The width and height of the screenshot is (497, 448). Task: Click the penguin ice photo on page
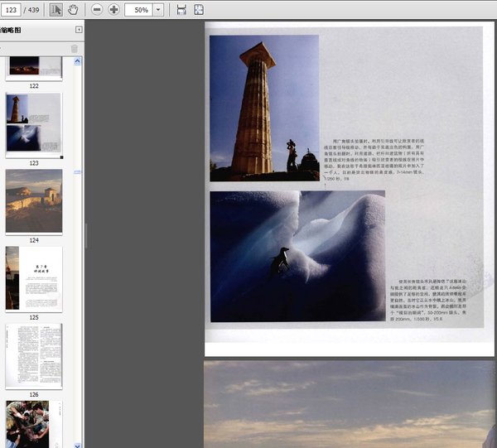tap(297, 256)
